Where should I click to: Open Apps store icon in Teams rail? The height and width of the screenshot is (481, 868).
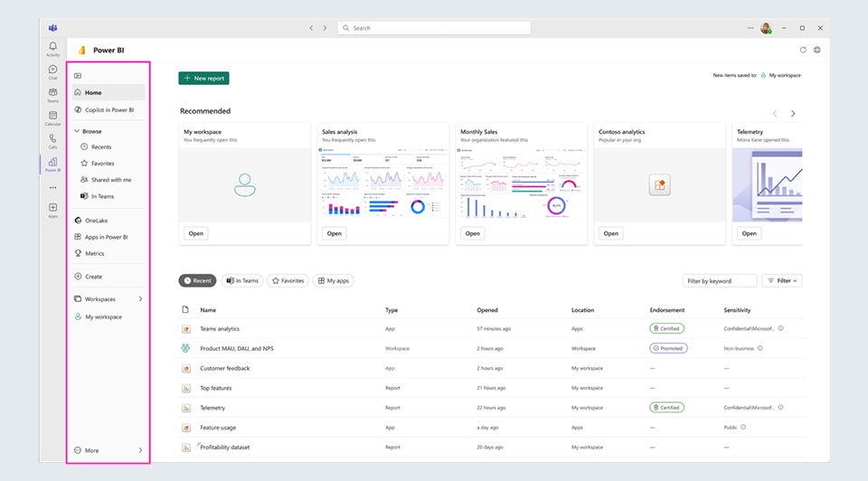tap(52, 211)
